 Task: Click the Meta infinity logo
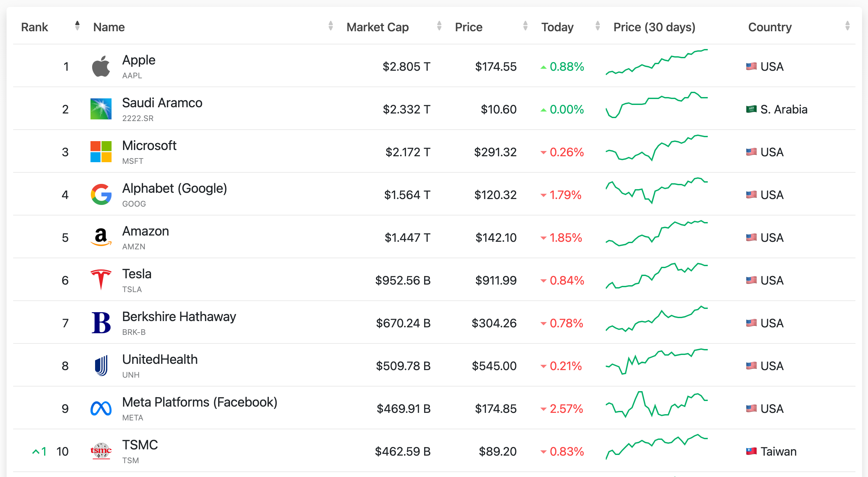pos(101,408)
